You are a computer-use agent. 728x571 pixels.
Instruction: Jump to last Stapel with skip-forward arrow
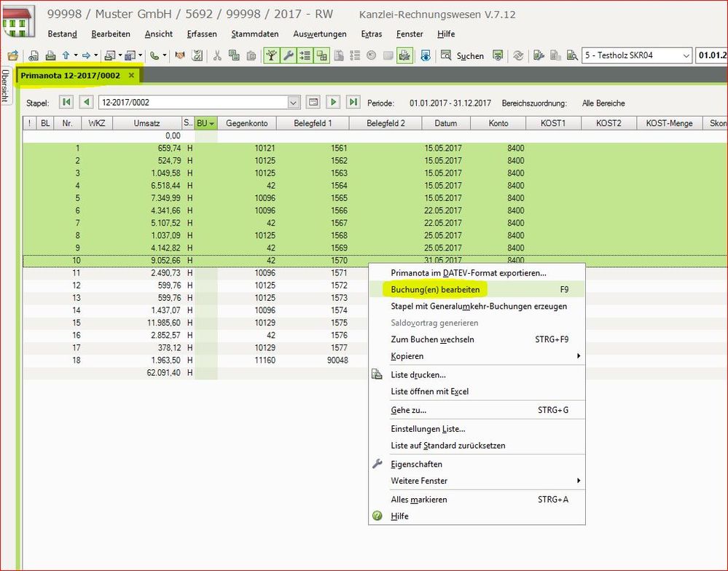[x=353, y=103]
